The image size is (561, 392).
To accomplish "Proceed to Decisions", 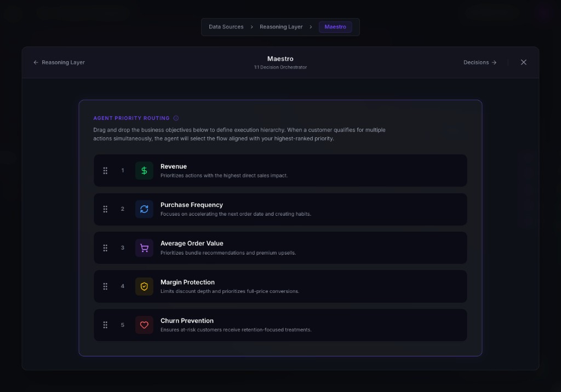I will click(480, 62).
